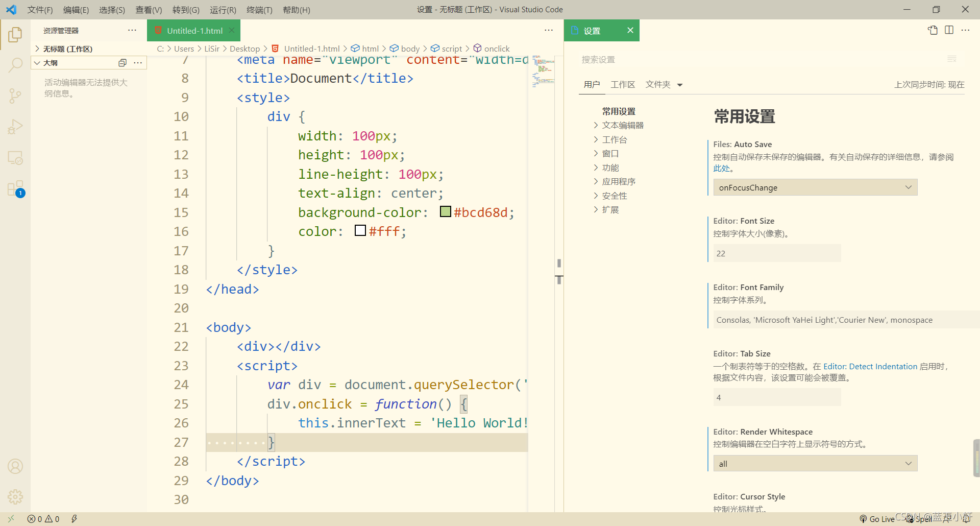Click the VS Code logo icon

tap(11, 9)
